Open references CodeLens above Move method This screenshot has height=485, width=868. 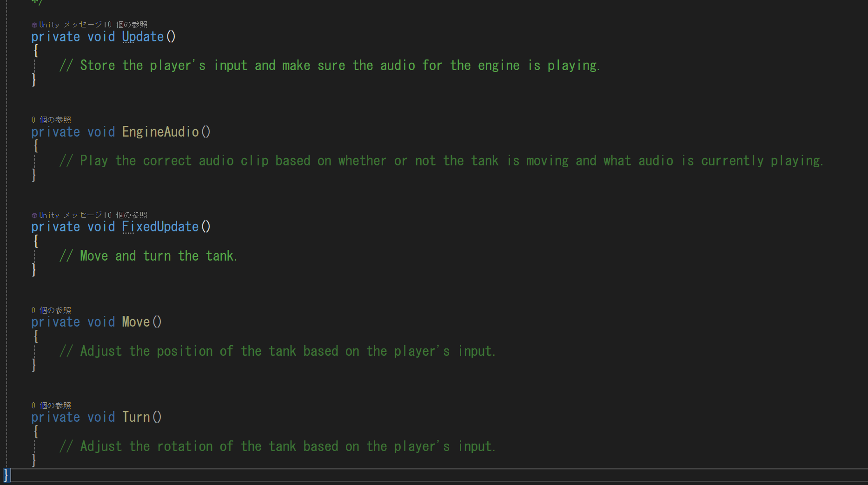click(x=51, y=310)
